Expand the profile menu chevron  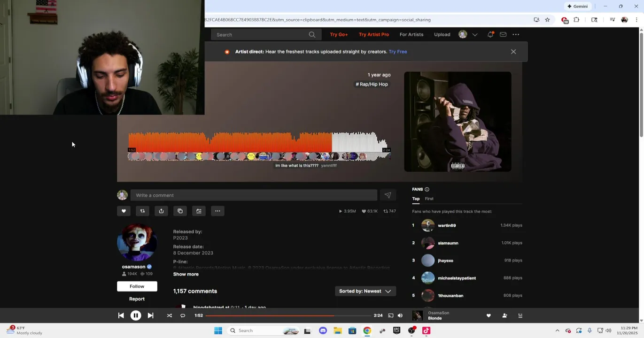tap(475, 34)
